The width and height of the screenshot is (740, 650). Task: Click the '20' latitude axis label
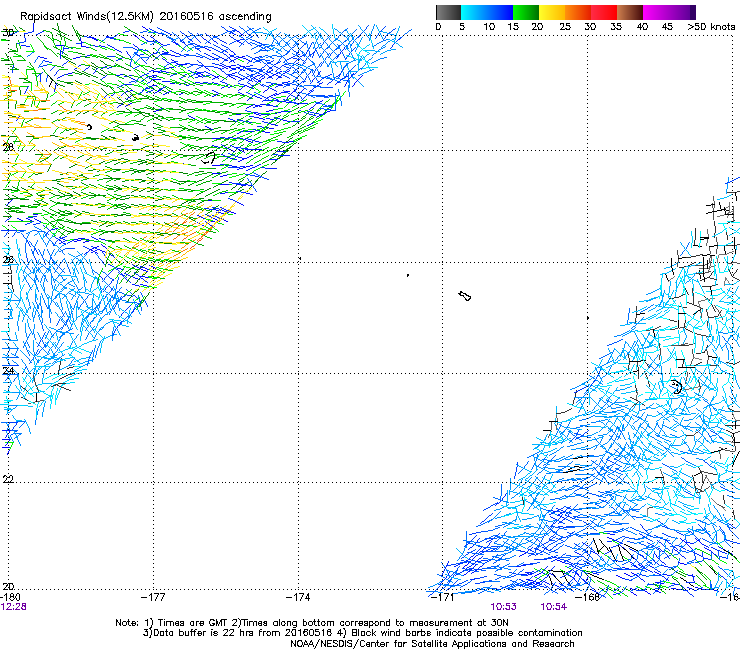pyautogui.click(x=8, y=586)
